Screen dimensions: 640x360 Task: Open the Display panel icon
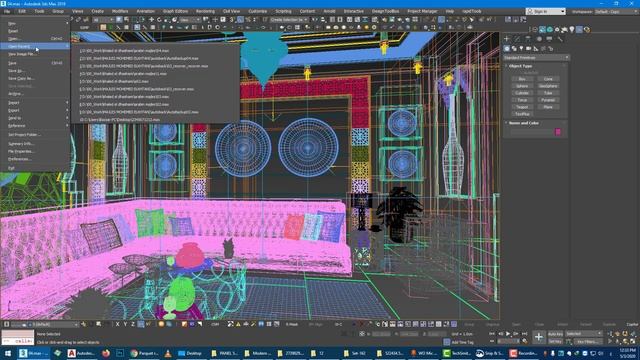coord(549,39)
